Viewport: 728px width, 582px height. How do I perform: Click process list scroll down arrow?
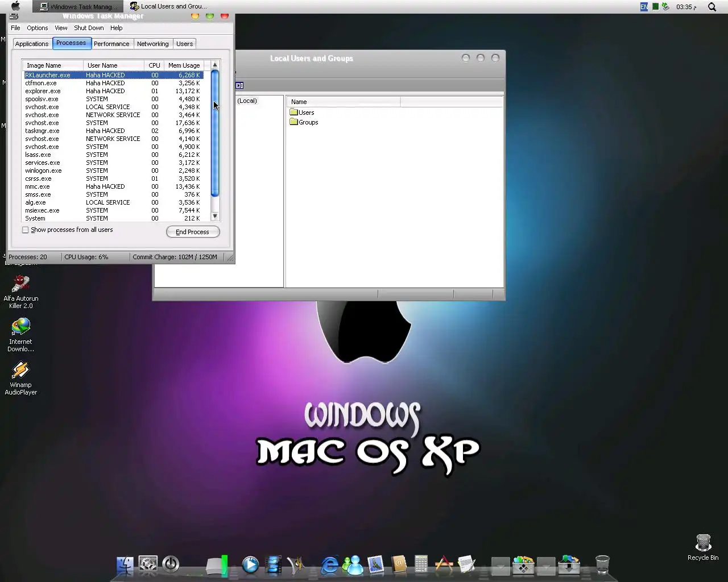click(x=215, y=216)
